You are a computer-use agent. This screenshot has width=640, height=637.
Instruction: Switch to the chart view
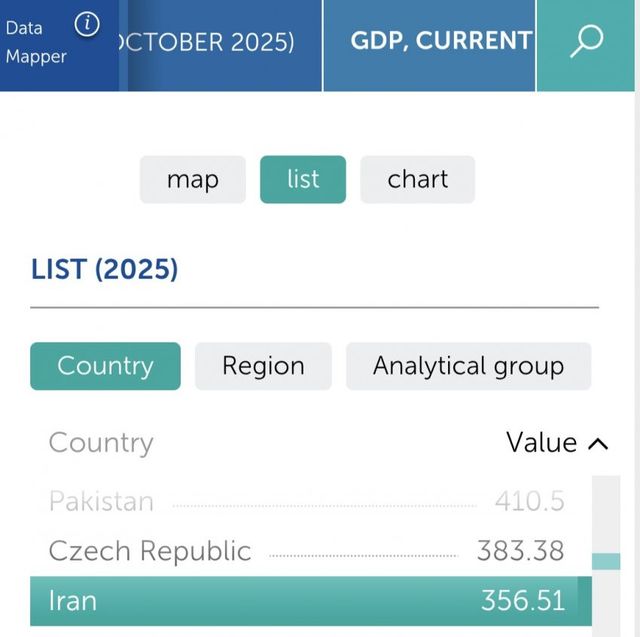click(x=417, y=180)
